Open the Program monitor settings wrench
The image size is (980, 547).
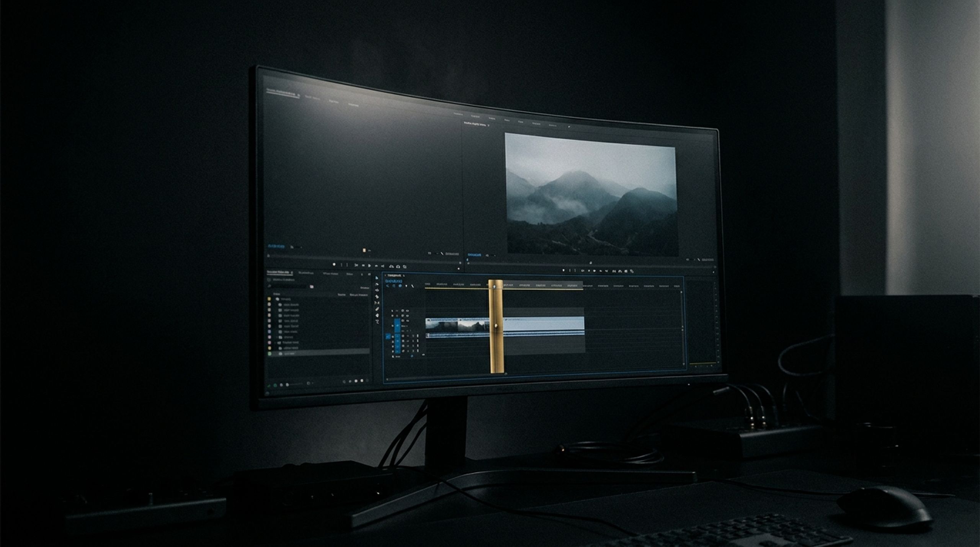pos(699,260)
